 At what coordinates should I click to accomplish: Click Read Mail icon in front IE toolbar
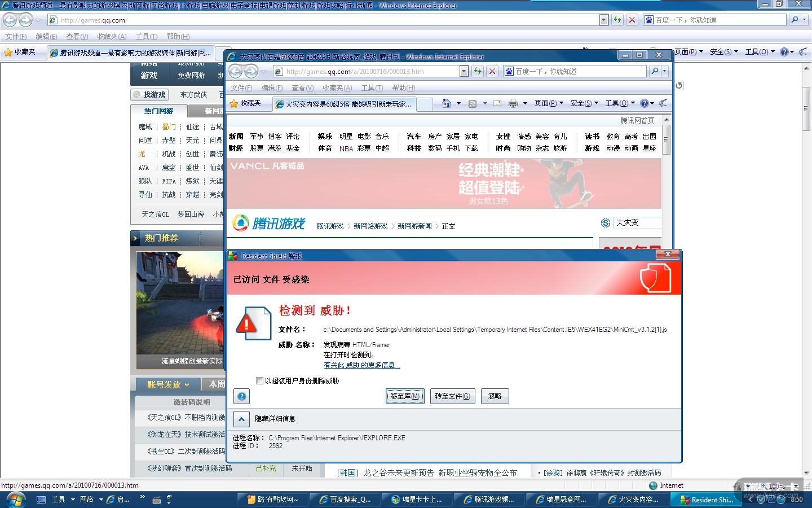(x=497, y=103)
